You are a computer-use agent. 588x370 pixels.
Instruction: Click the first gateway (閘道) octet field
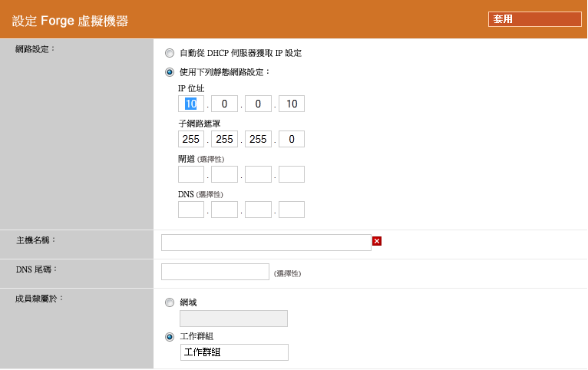191,174
